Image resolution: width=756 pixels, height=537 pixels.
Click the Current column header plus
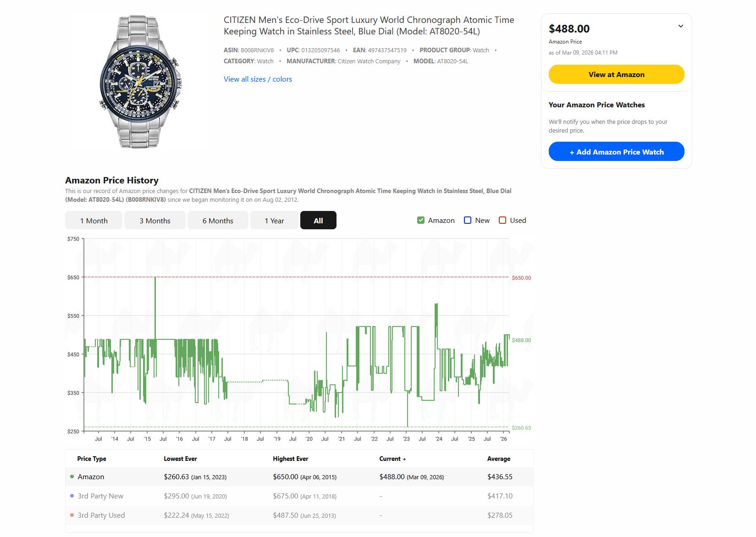[x=404, y=459]
